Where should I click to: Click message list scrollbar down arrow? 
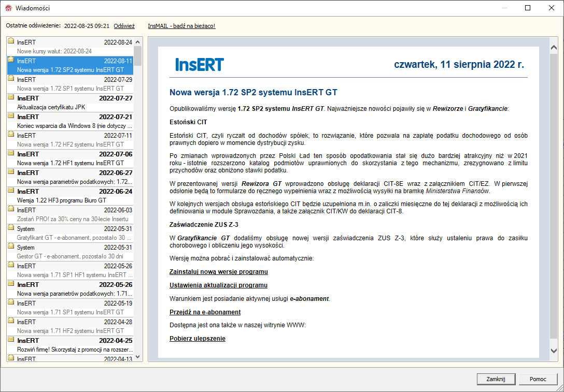coord(138,357)
